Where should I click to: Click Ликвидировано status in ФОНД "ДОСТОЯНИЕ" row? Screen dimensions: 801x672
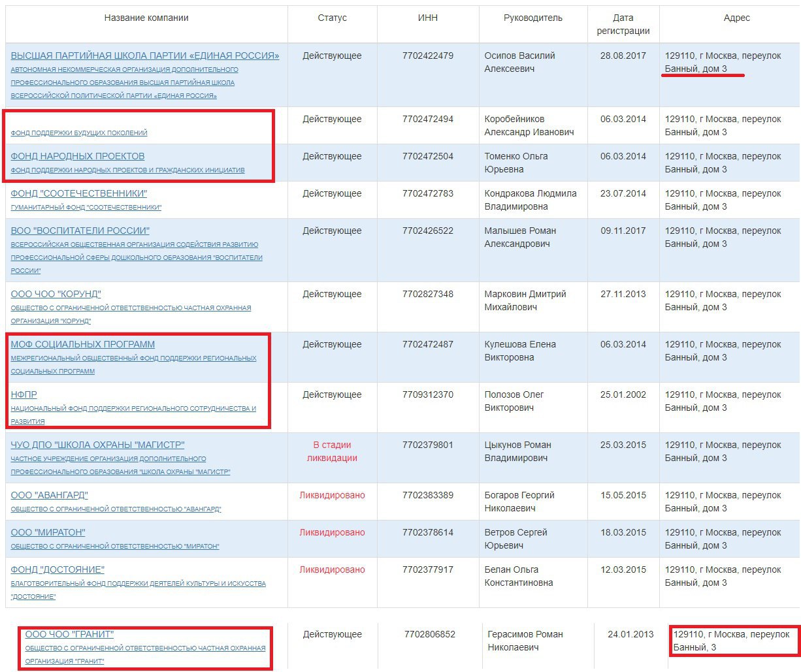coord(333,569)
